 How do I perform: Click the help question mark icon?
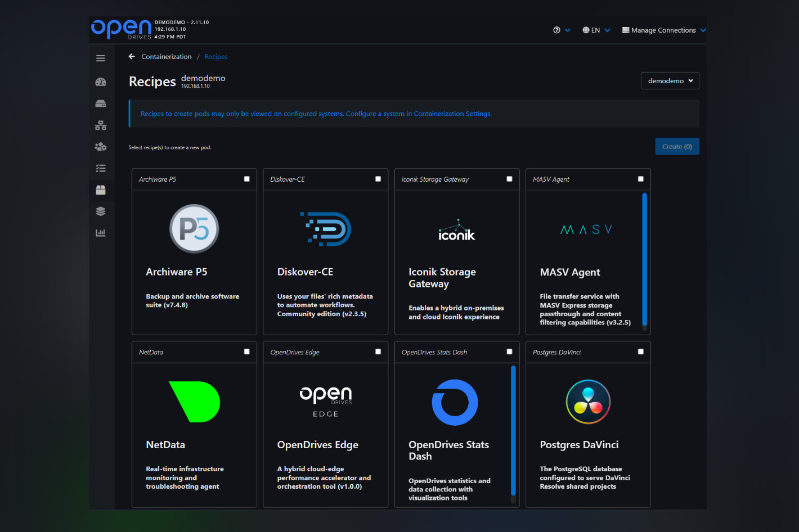(556, 30)
